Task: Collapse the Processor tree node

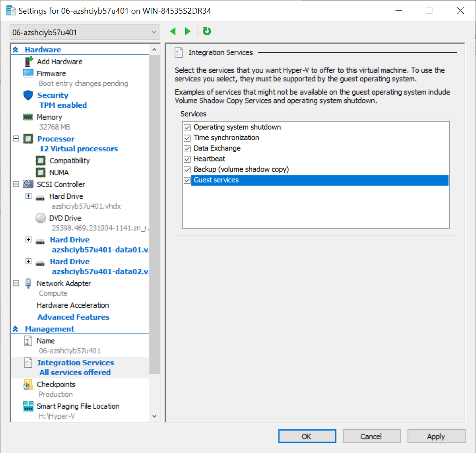Action: pyautogui.click(x=16, y=139)
